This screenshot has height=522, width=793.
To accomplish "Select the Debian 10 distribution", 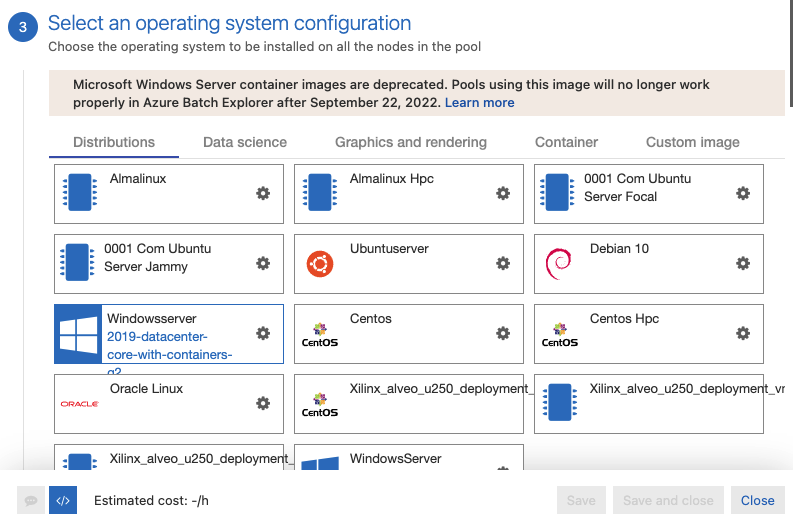I will pyautogui.click(x=648, y=264).
